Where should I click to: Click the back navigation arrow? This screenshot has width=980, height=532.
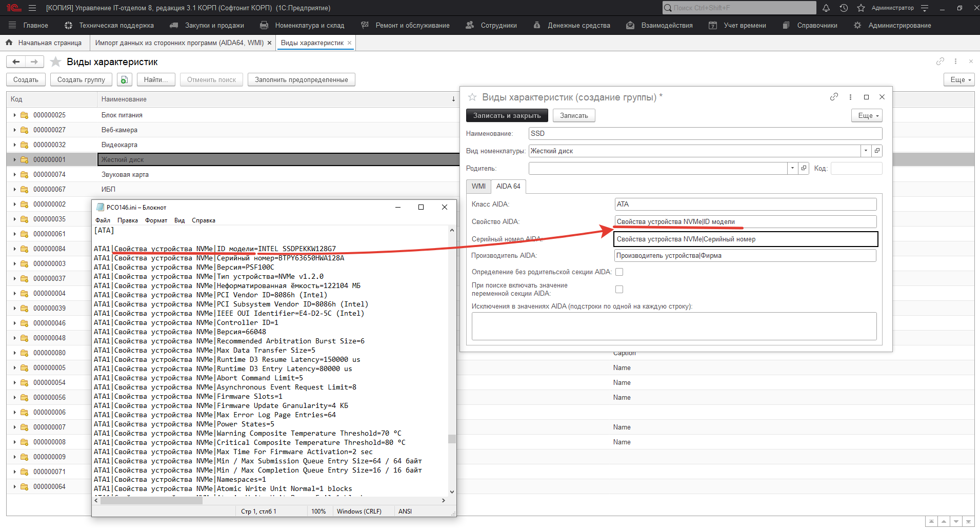[x=16, y=62]
